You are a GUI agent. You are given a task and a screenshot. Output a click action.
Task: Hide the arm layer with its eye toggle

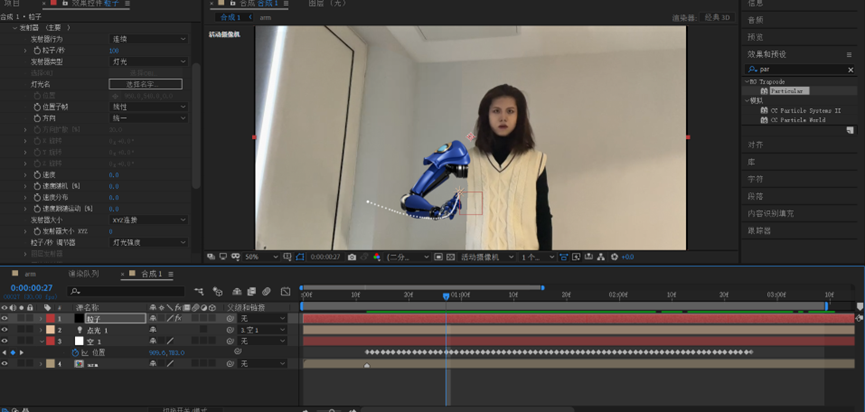pyautogui.click(x=4, y=363)
